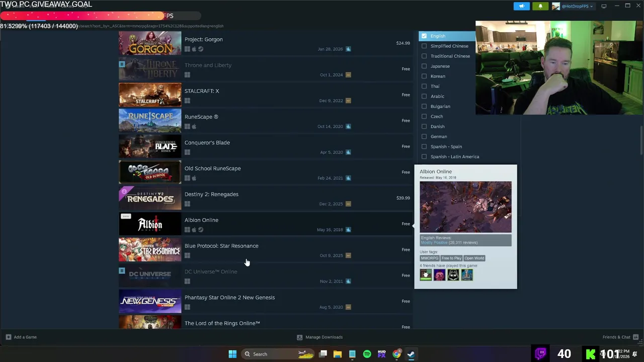Open Manage Downloads
Screen dimensions: 644x362
tap(319, 337)
